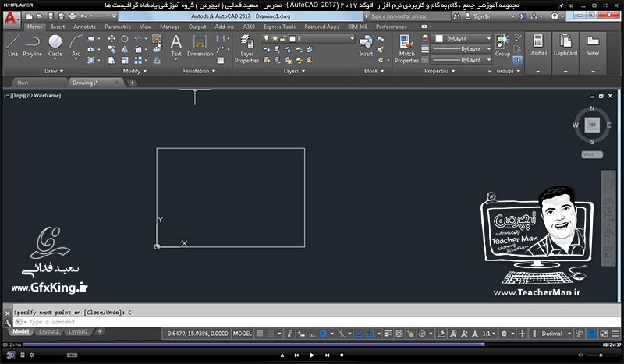
Task: Toggle lineweight display in status bar
Action: click(x=388, y=334)
